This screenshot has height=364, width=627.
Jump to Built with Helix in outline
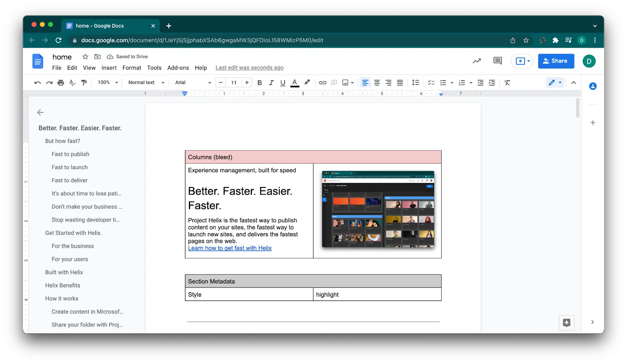coord(64,272)
